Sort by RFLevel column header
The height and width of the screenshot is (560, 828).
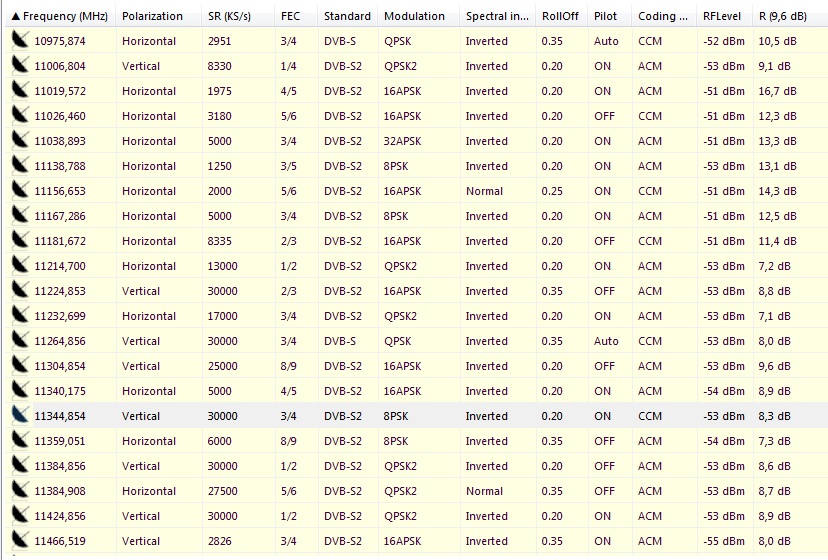720,16
